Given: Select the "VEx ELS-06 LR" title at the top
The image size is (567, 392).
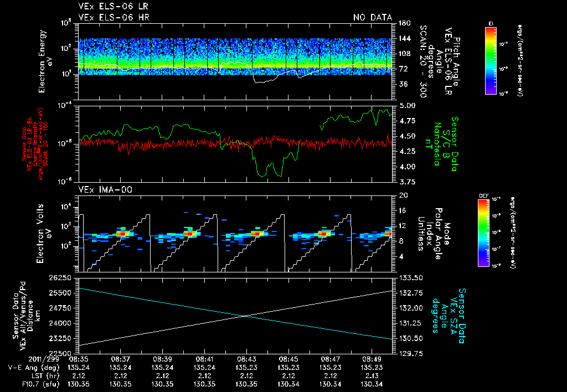Looking at the screenshot, I should pyautogui.click(x=113, y=7).
